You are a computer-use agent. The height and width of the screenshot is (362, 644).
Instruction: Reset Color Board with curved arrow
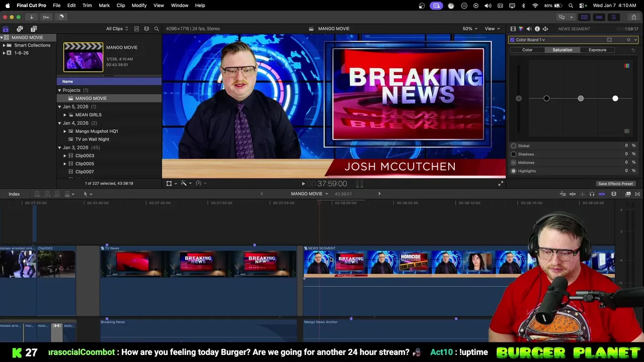pos(633,50)
